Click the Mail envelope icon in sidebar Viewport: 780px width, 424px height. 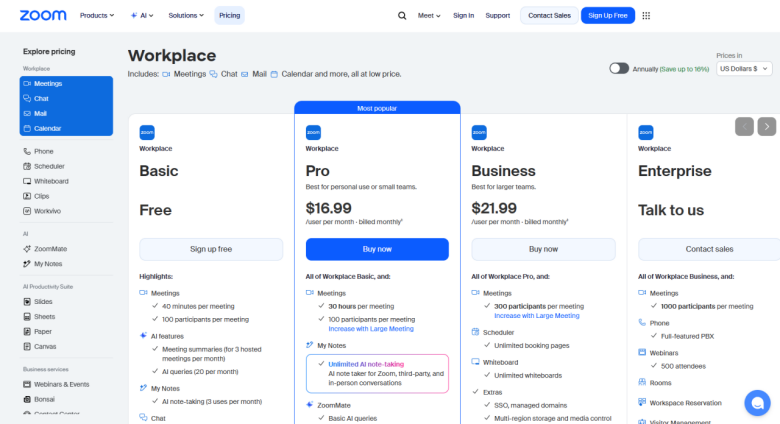27,113
